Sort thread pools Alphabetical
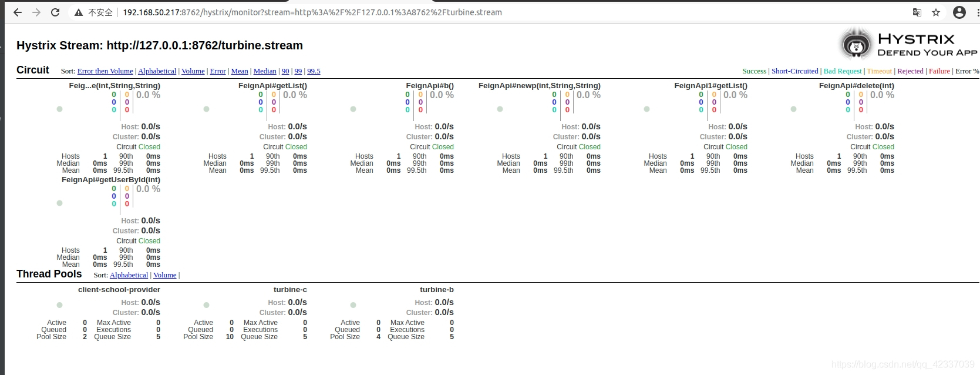The image size is (980, 375). [129, 275]
